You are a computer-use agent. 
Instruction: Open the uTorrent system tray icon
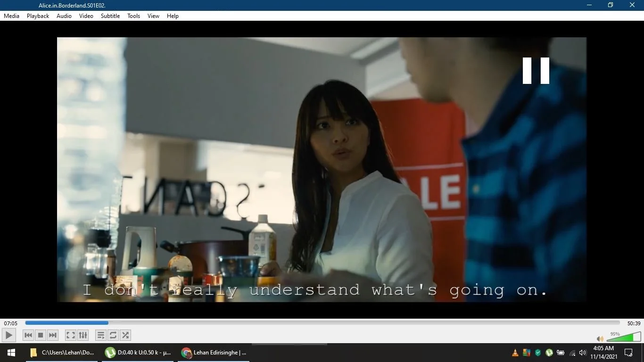549,353
